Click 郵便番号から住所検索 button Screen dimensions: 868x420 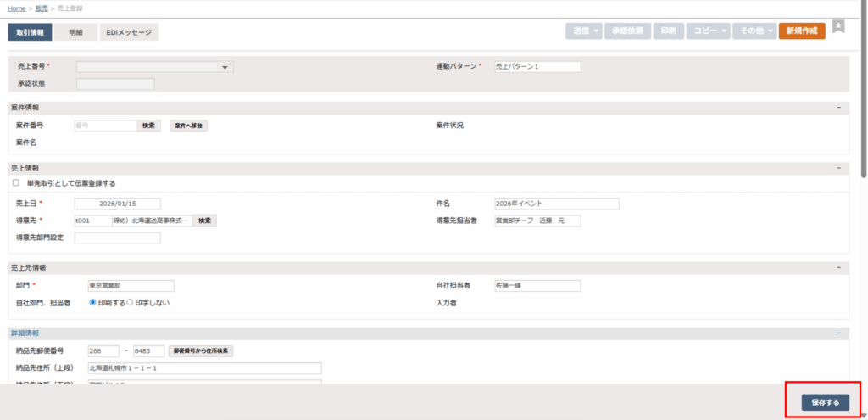[201, 350]
